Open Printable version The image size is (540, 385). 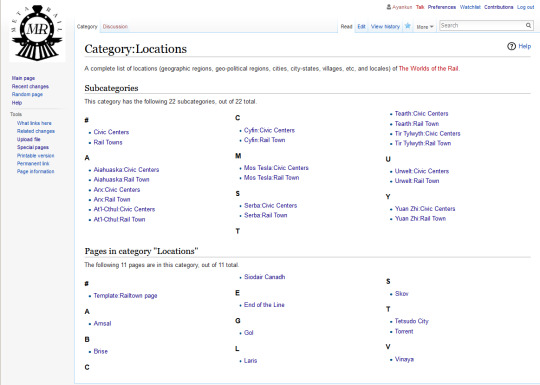pos(35,156)
